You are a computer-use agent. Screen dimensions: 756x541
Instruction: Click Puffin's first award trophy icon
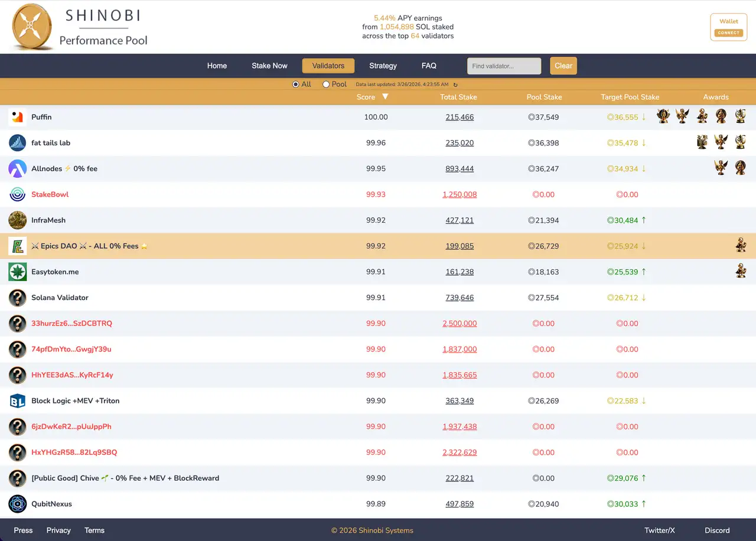pyautogui.click(x=663, y=116)
